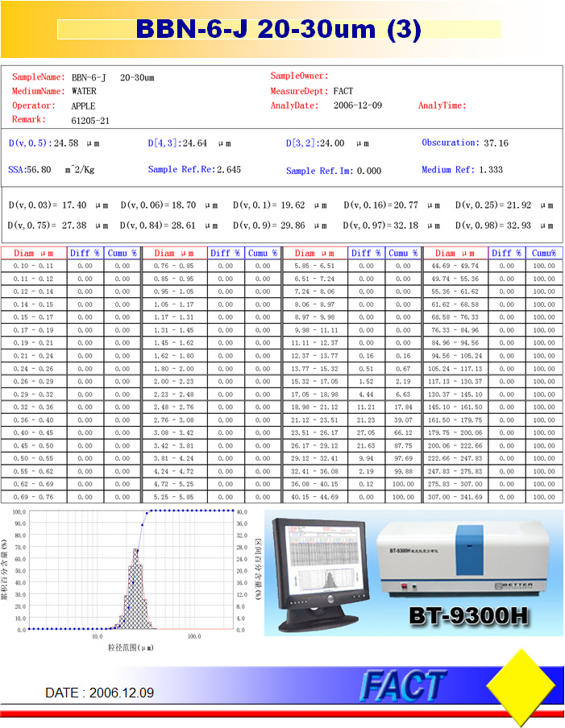The height and width of the screenshot is (728, 565).
Task: Click the footer 'DATE : 2006.12.09'
Action: 99,693
